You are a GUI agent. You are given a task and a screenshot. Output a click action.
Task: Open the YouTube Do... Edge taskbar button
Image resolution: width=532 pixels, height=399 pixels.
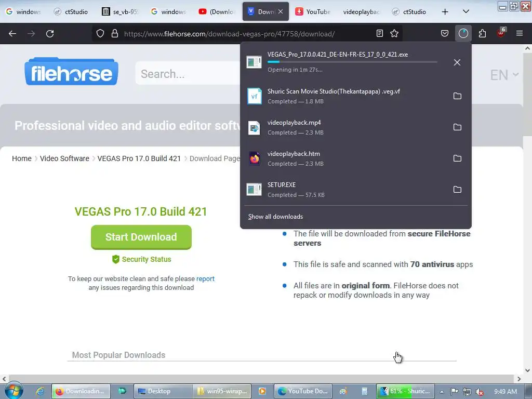click(303, 391)
